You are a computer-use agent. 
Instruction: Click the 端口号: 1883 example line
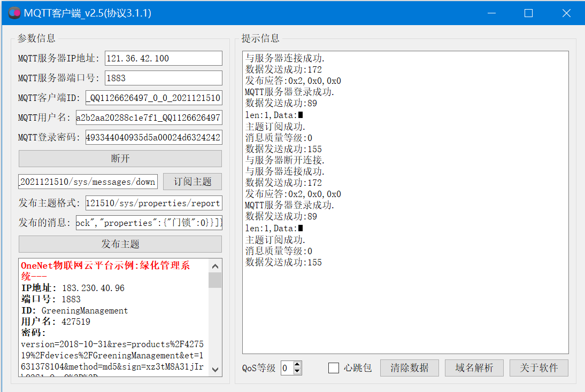[x=51, y=299]
